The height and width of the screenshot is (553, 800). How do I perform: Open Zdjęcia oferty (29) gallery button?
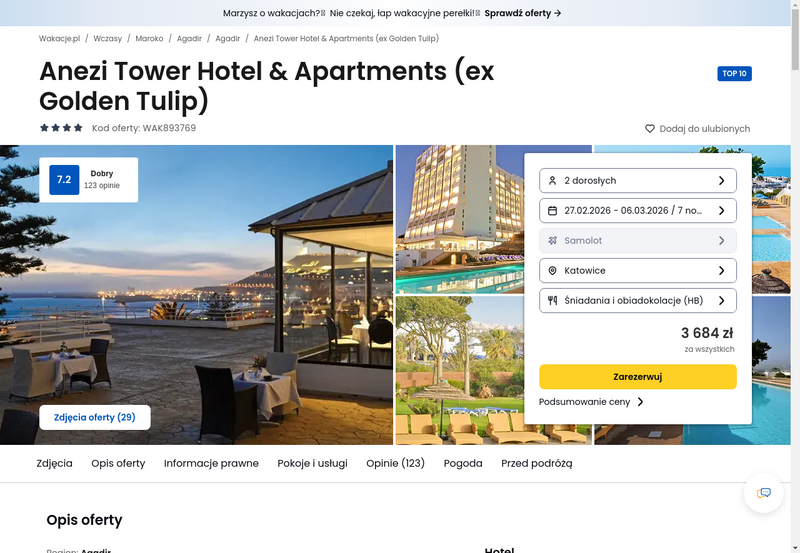click(x=95, y=417)
